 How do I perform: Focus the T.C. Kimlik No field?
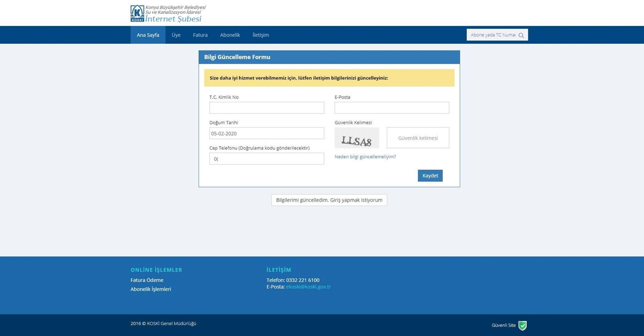click(x=266, y=108)
